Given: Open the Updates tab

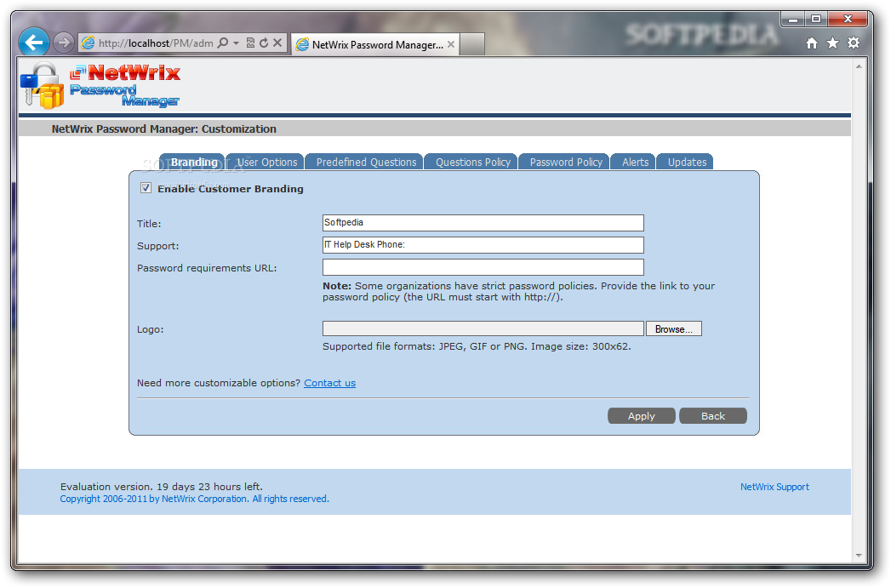Looking at the screenshot, I should pyautogui.click(x=686, y=162).
